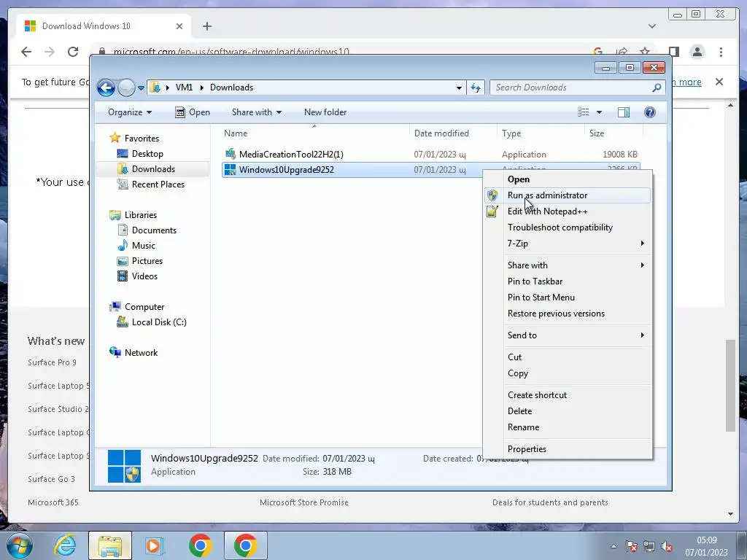Expand the Share with toolbar dropdown
The height and width of the screenshot is (560, 747).
pos(256,112)
